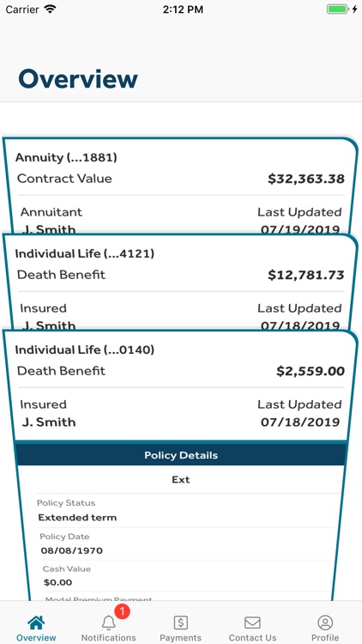Tap the Contact Us envelope icon
This screenshot has width=362, height=644.
pyautogui.click(x=252, y=623)
